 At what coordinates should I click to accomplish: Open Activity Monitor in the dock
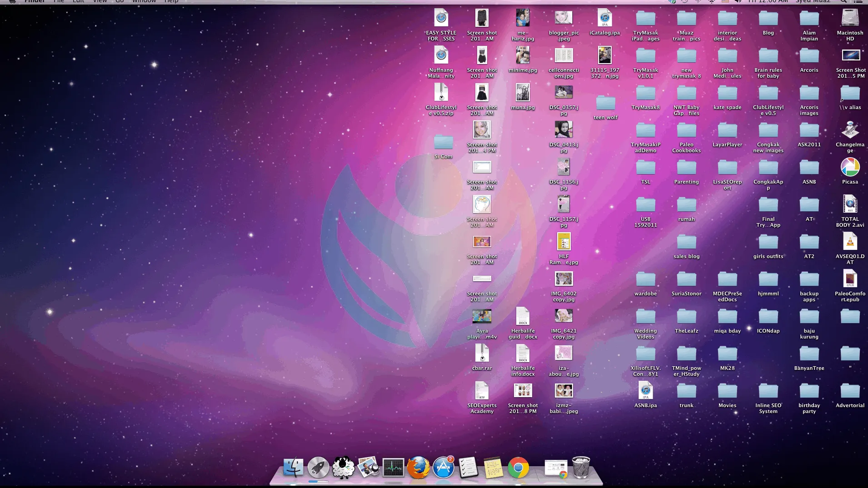point(393,468)
